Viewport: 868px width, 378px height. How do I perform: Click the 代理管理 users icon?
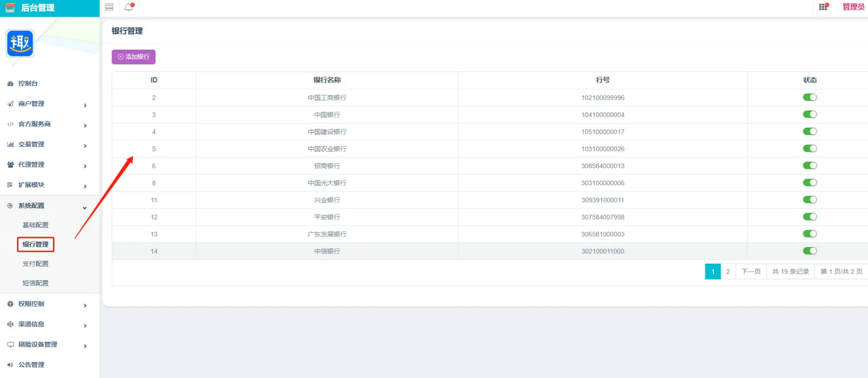click(x=10, y=165)
